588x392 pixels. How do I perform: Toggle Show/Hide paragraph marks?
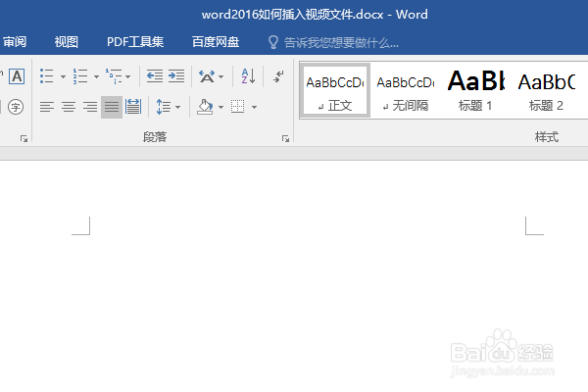click(x=278, y=76)
